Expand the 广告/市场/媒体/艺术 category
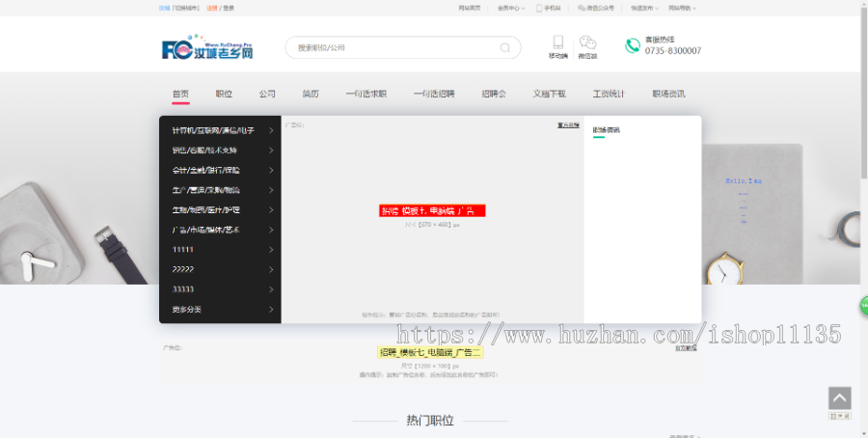The width and height of the screenshot is (868, 438). point(220,231)
